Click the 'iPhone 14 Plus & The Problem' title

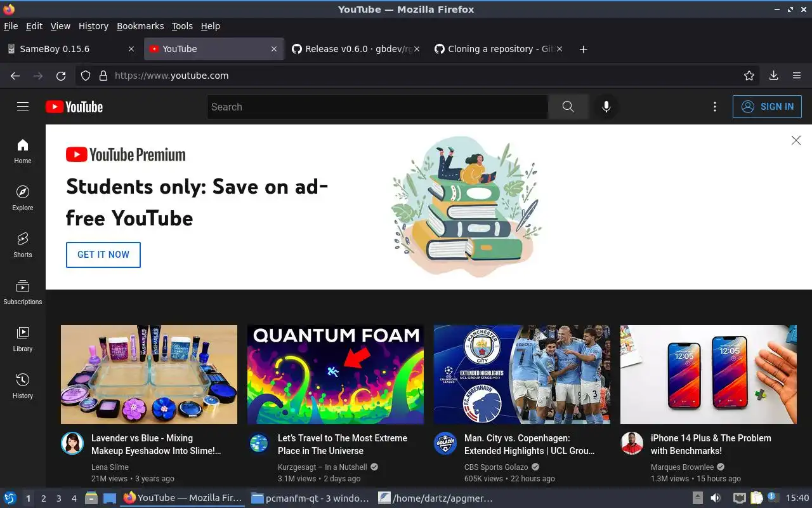711,444
